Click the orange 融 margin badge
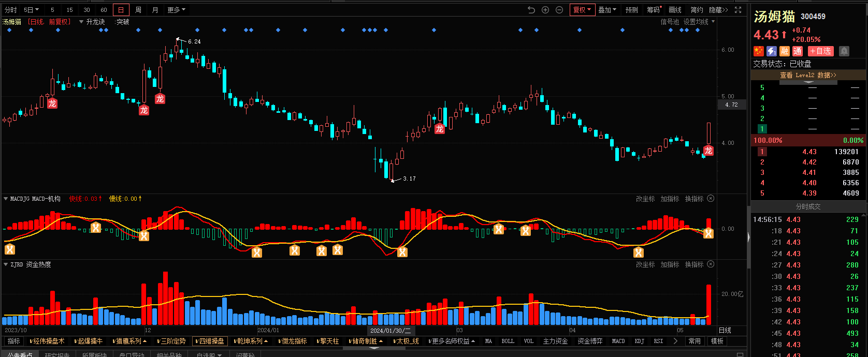 click(x=785, y=51)
